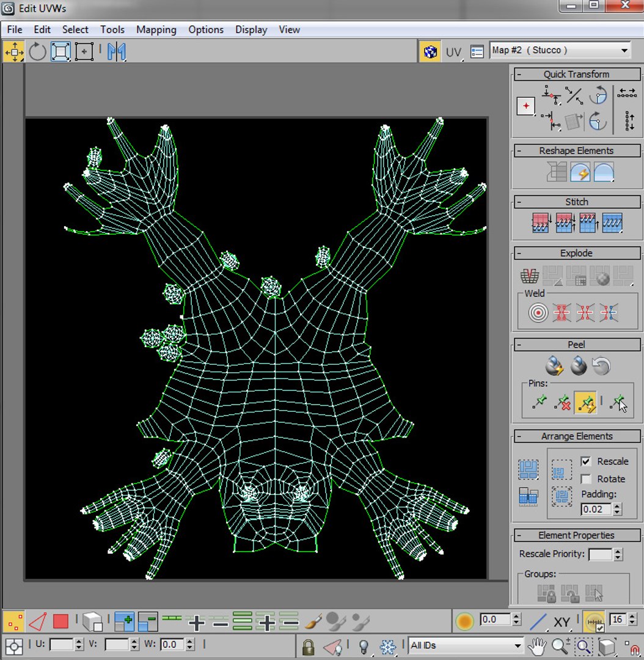Click Space Vertically in Quick Transform
This screenshot has height=660, width=644.
[630, 121]
